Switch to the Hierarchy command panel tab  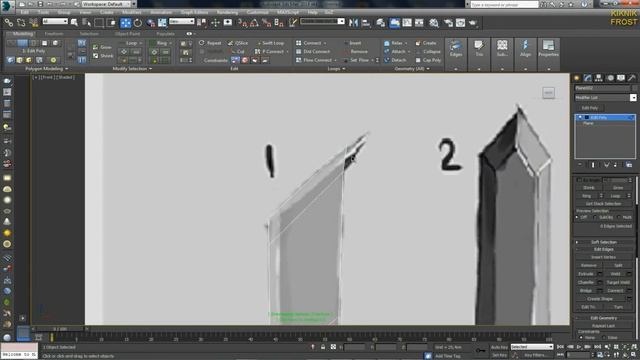tap(599, 78)
